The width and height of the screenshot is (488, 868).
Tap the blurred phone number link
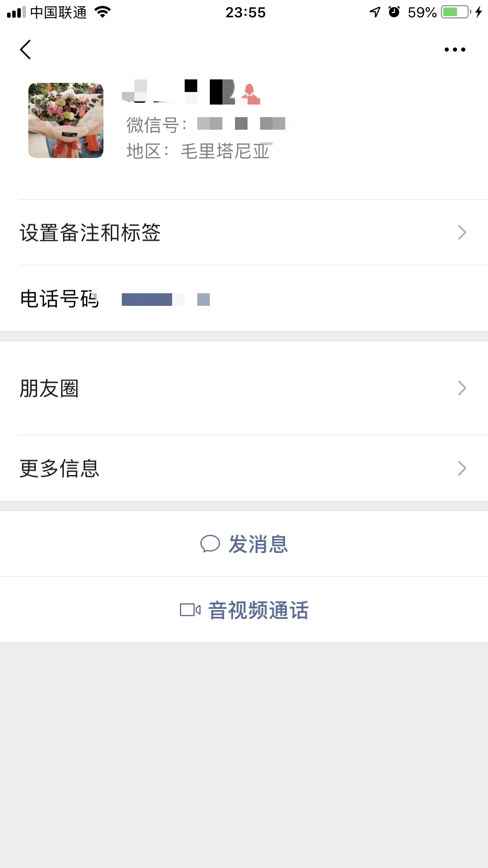(x=165, y=300)
